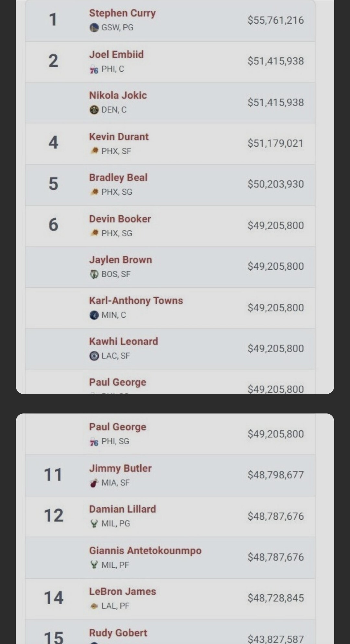Click the LeBron James name link
The width and height of the screenshot is (350, 644).
[122, 592]
